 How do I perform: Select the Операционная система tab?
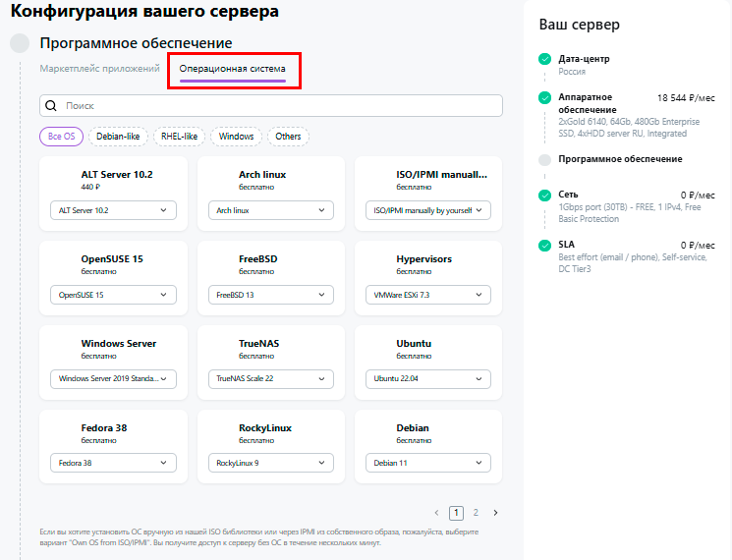233,69
